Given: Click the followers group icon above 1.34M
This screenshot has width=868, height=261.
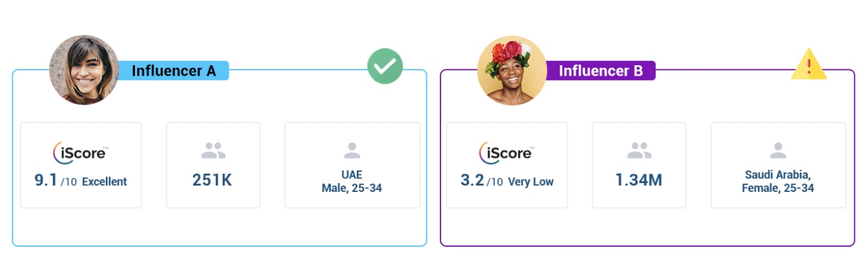Looking at the screenshot, I should coord(639,151).
